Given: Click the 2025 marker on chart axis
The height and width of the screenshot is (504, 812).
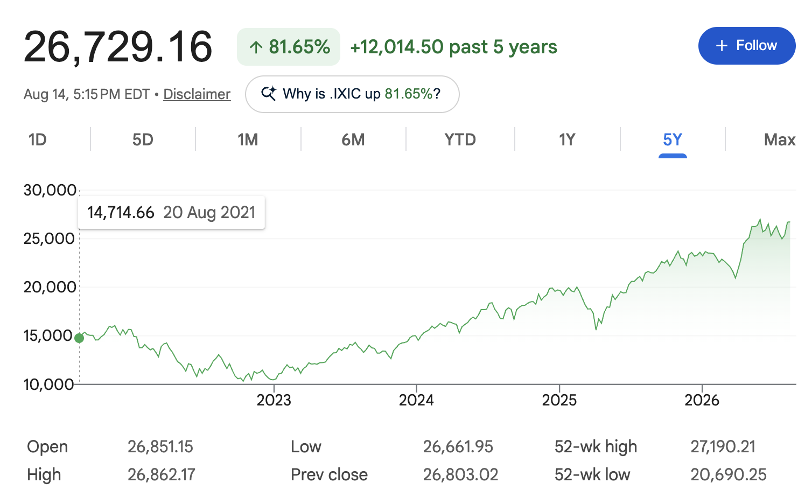Looking at the screenshot, I should point(559,400).
